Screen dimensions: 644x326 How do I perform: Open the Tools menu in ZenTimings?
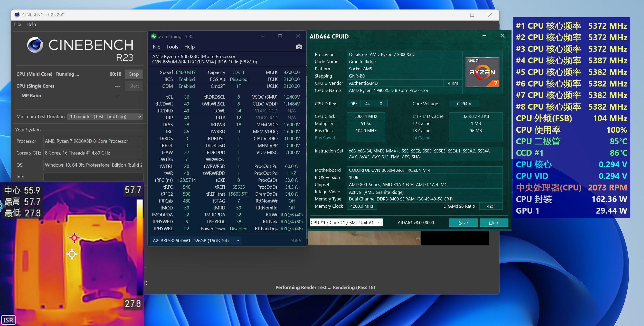(x=172, y=47)
